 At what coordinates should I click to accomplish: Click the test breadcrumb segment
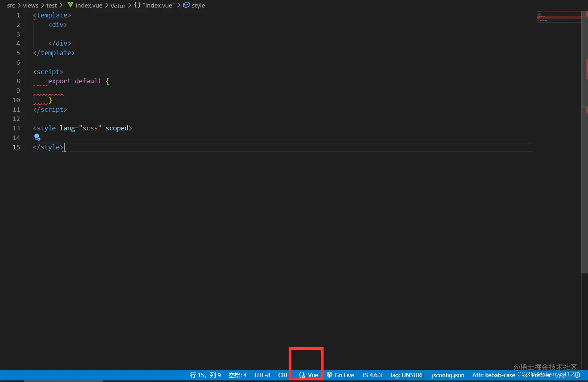(x=52, y=6)
